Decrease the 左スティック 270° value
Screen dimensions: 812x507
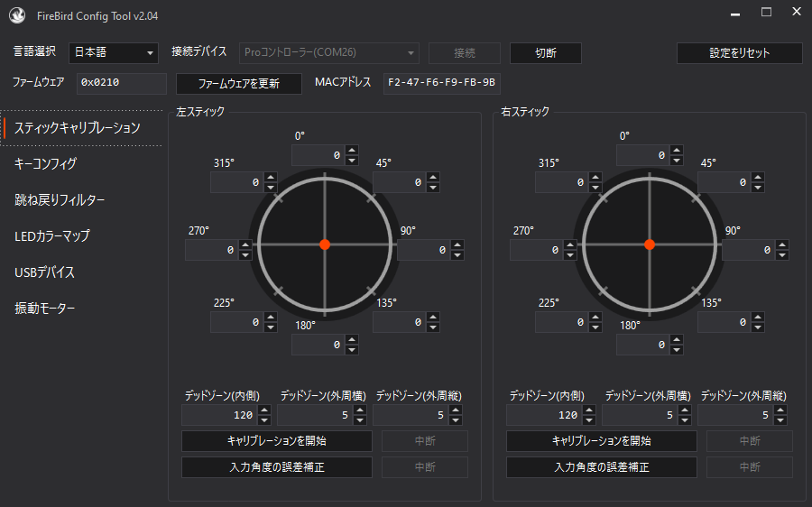pyautogui.click(x=245, y=255)
